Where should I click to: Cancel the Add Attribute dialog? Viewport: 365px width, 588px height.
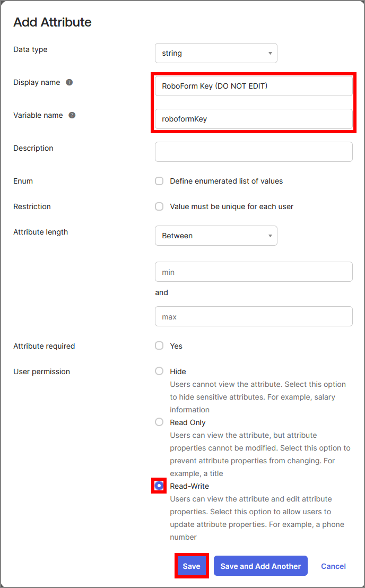pos(333,566)
